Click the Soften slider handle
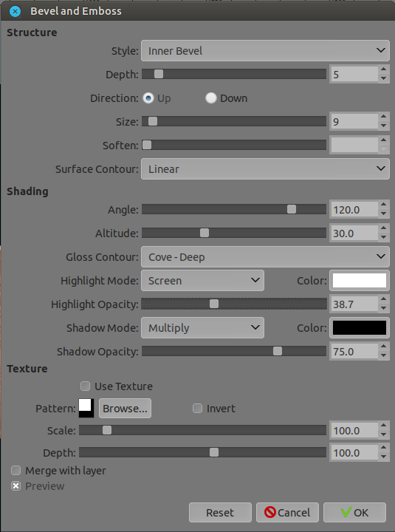The image size is (395, 532). pos(147,145)
